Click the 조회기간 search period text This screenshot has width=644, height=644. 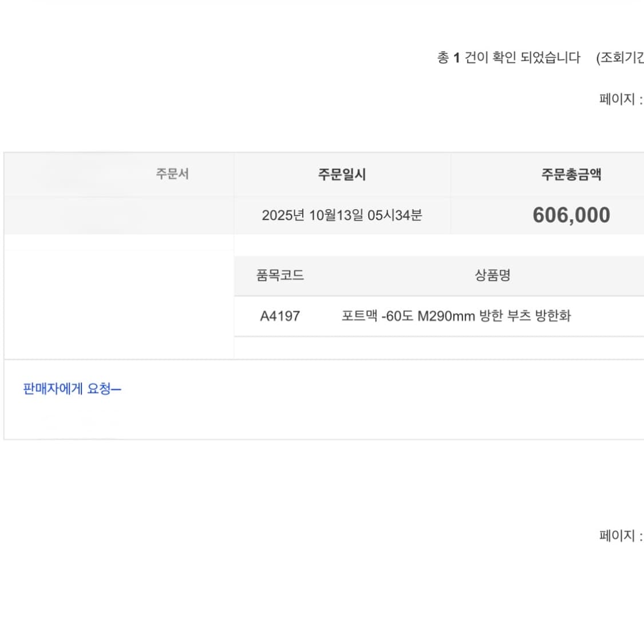click(621, 58)
